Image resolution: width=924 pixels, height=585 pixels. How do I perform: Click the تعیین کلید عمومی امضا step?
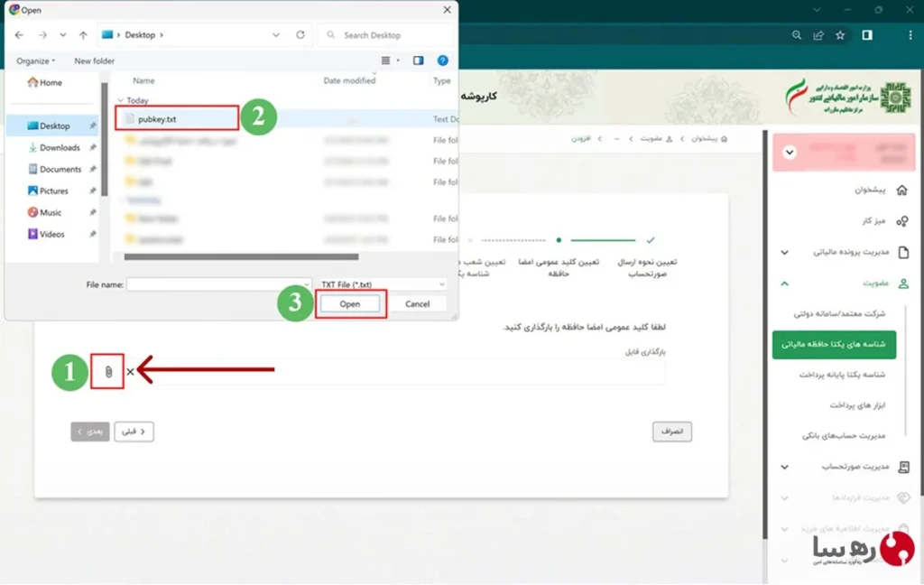coord(559,267)
